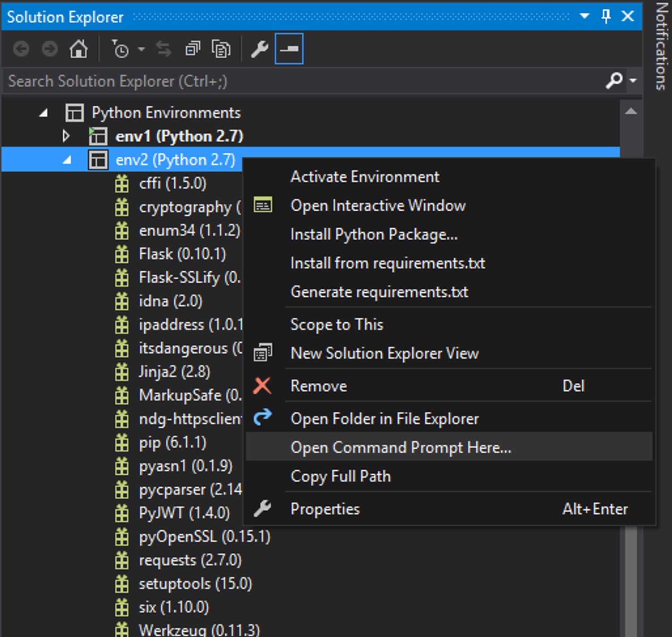The width and height of the screenshot is (672, 637).
Task: Toggle the Preview Selected Items icon
Action: (x=289, y=48)
